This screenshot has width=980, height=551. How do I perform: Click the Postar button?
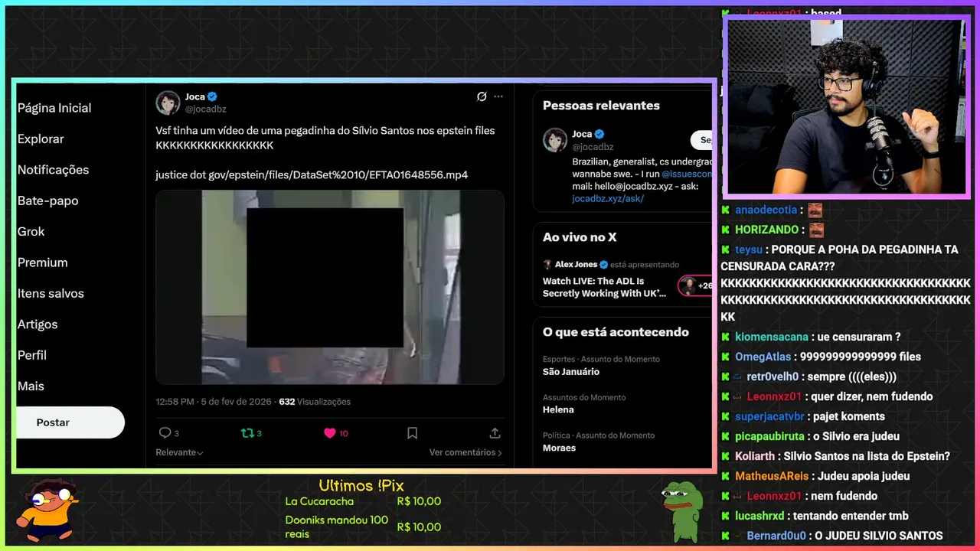point(69,422)
